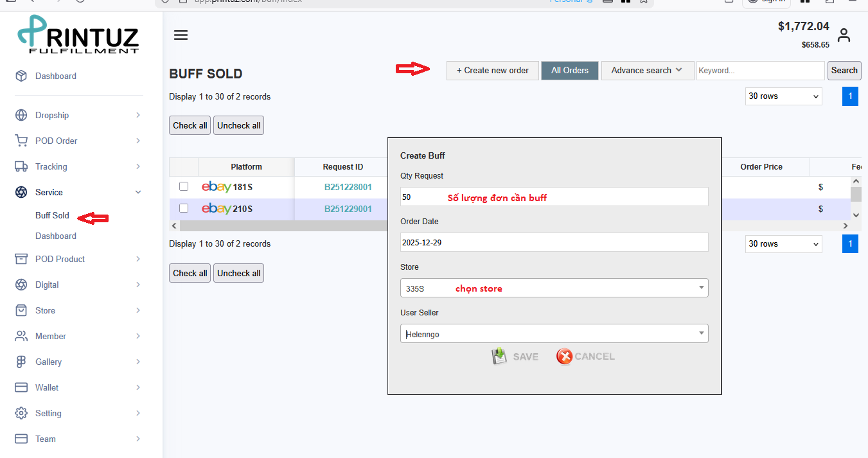This screenshot has width=868, height=458.
Task: Select Buff Sold in the Service submenu
Action: 52,215
